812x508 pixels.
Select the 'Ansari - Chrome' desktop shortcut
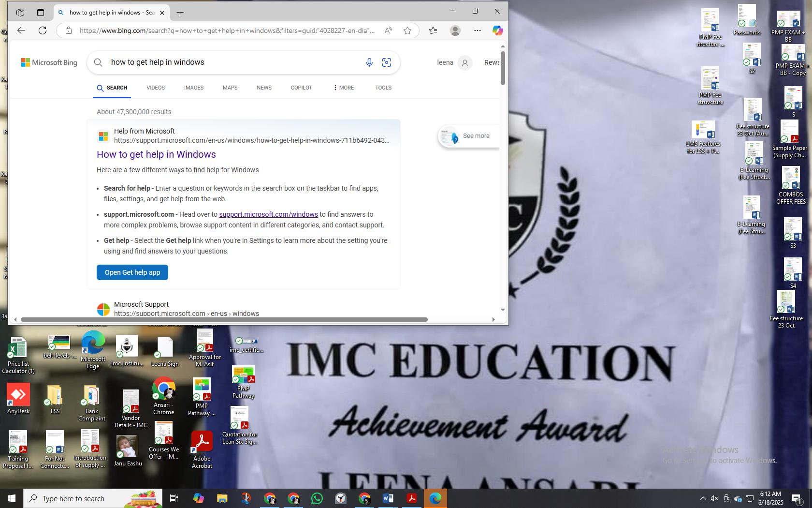(x=163, y=396)
